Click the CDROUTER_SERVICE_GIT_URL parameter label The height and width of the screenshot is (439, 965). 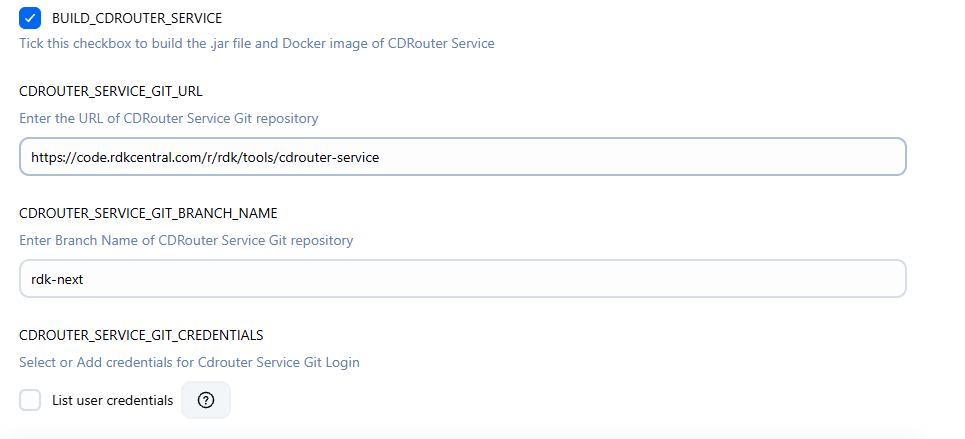pos(111,92)
